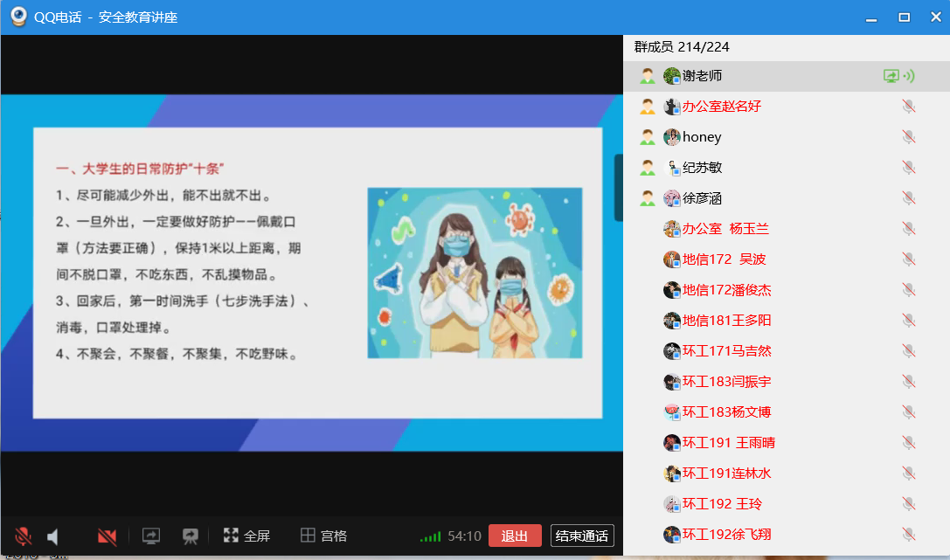Turn on the disabled camera icon
Viewport: 950px width, 560px height.
tap(107, 536)
